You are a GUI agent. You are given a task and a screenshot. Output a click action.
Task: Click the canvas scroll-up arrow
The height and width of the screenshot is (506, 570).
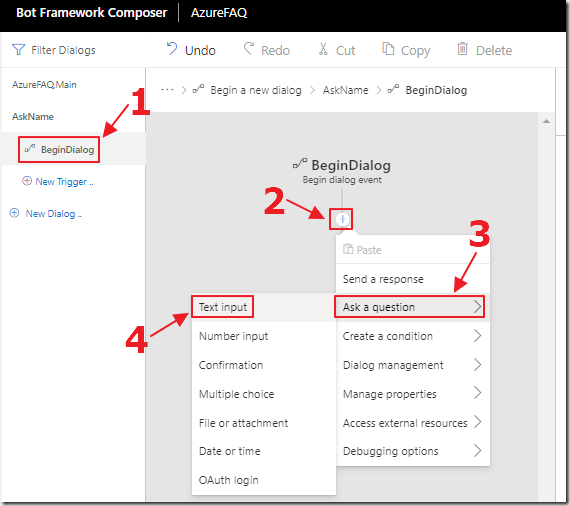coord(546,121)
